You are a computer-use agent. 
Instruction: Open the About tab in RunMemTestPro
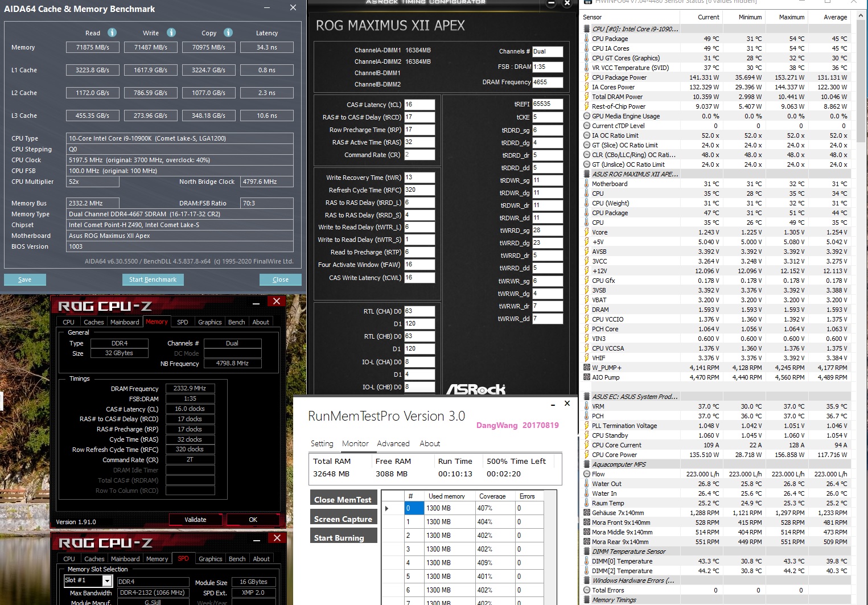pos(430,444)
